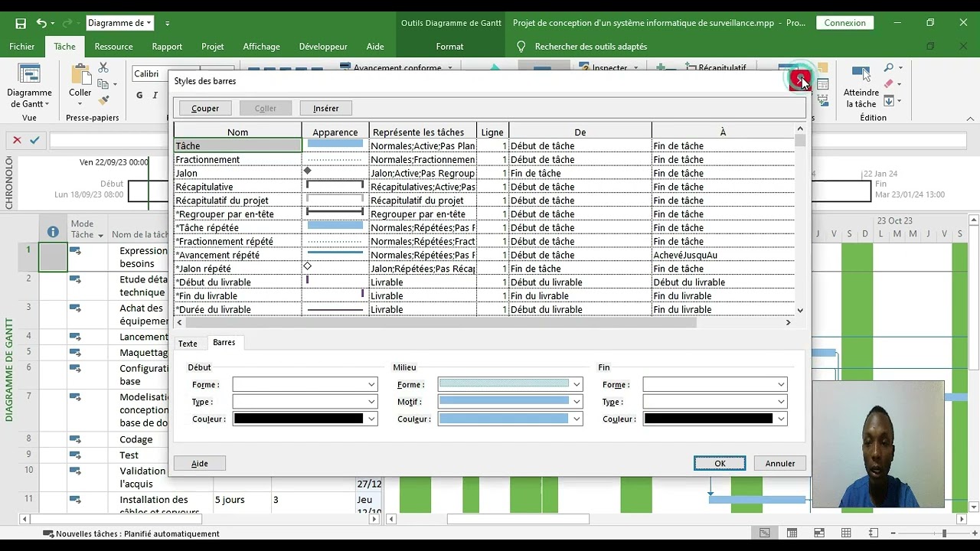Click the search magnifier icon in Édition group
Image resolution: width=980 pixels, height=551 pixels.
pyautogui.click(x=889, y=68)
